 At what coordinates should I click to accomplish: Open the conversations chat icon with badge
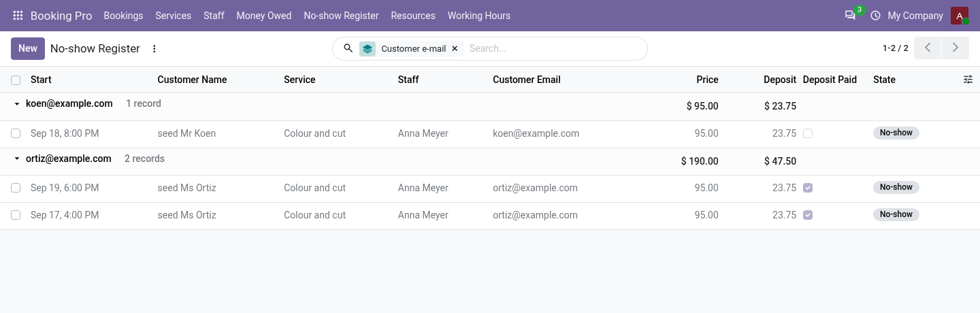[850, 16]
